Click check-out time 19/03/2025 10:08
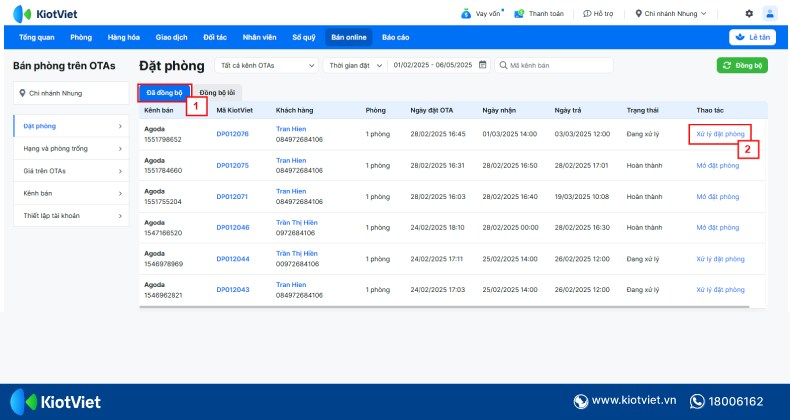The image size is (790, 420). [x=581, y=197]
